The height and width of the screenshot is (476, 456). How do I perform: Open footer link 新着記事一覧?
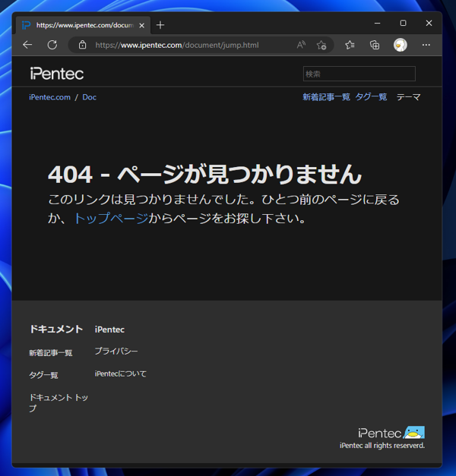coord(51,352)
